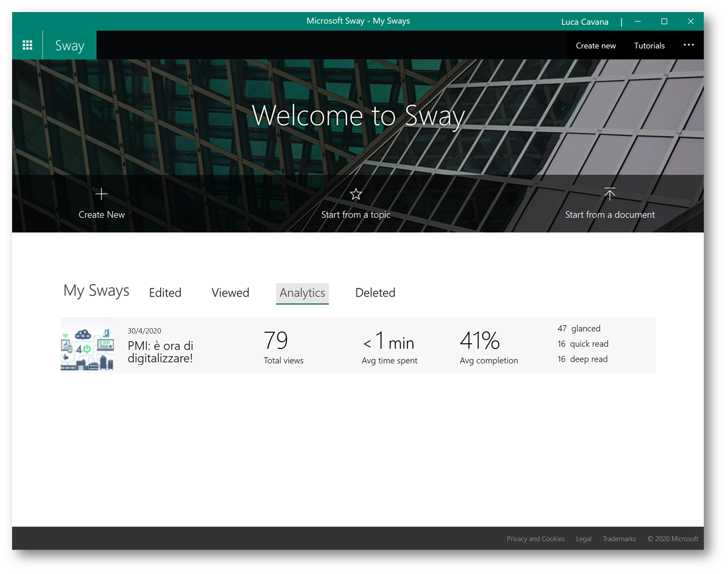The width and height of the screenshot is (728, 574).
Task: Click the 16 deep read entry
Action: (x=582, y=359)
